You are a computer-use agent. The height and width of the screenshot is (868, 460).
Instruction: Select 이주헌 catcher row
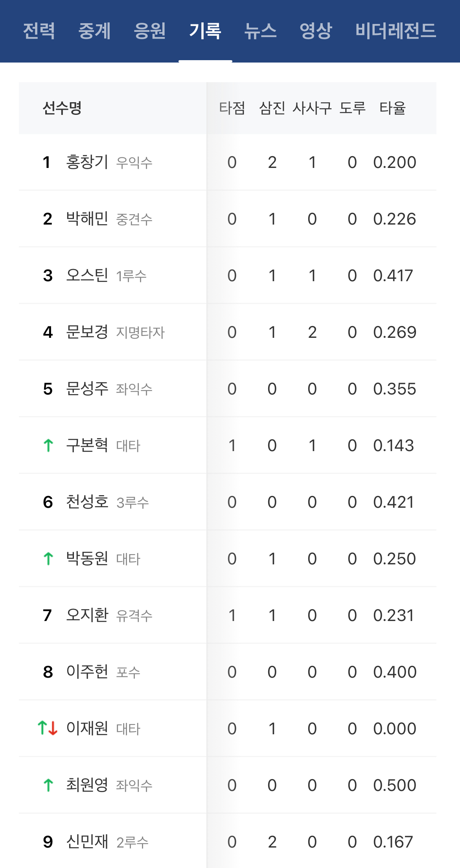point(228,672)
